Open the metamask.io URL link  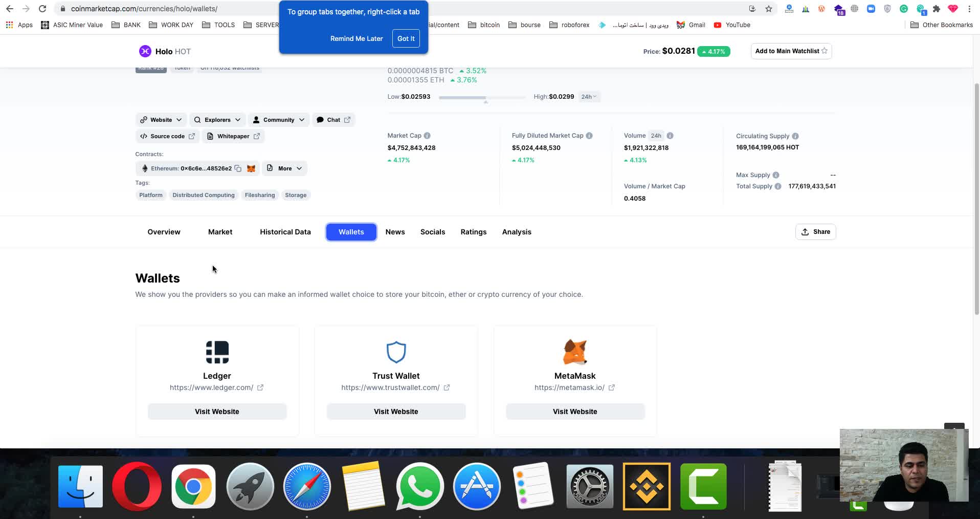[x=575, y=387]
